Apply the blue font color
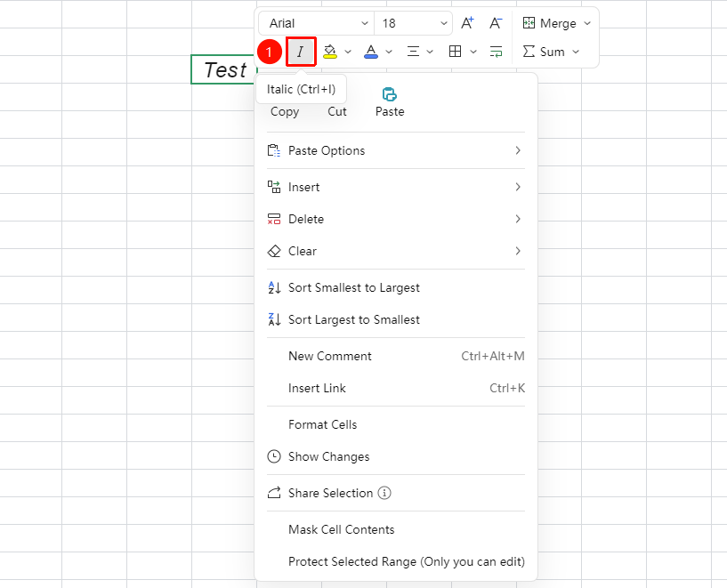 coord(371,52)
